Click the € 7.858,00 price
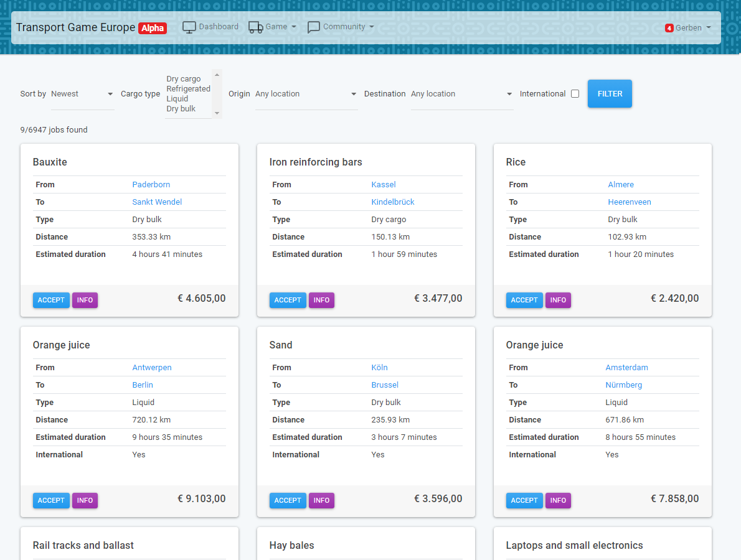This screenshot has width=741, height=560. click(675, 498)
